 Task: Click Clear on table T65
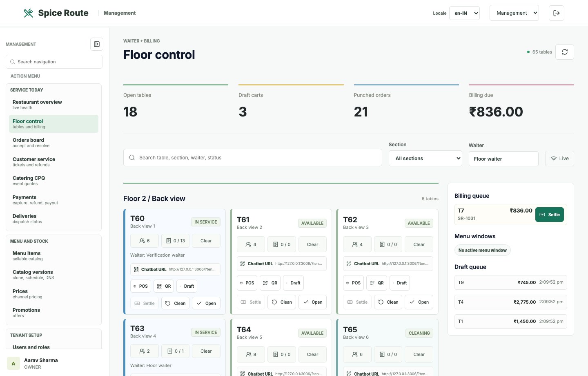click(x=419, y=354)
